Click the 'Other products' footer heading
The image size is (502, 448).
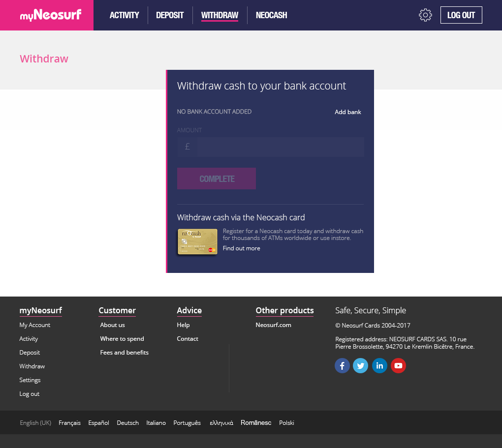284,310
